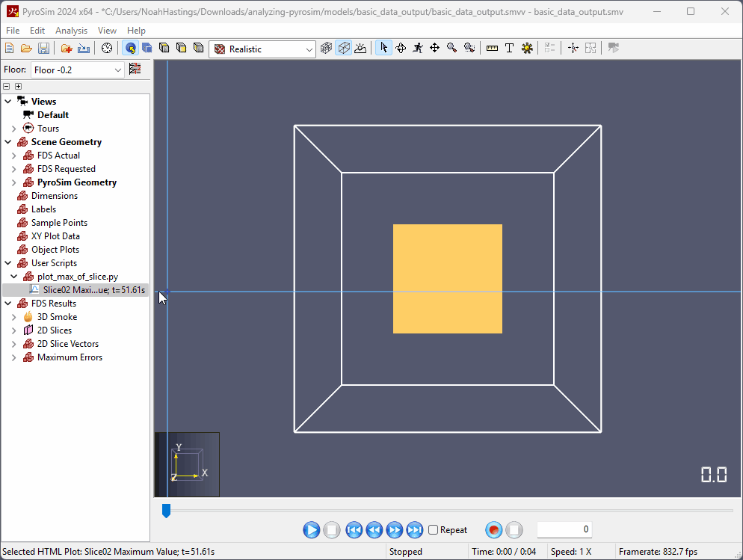
Task: Expand the FDS Actual node
Action: point(13,156)
